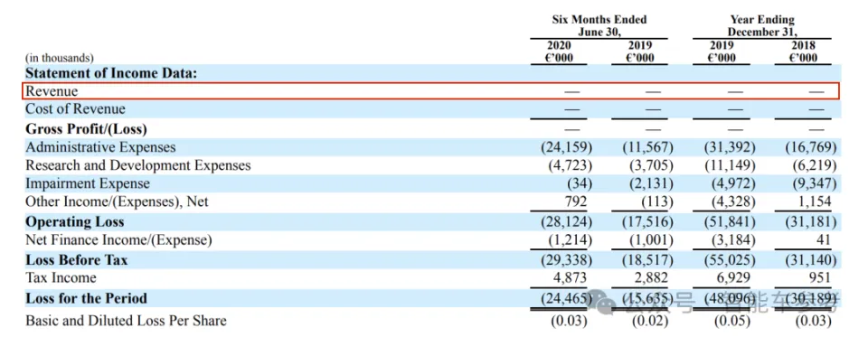Click the Year Ending December 31 header
Screen dimensions: 868x337
point(761,26)
